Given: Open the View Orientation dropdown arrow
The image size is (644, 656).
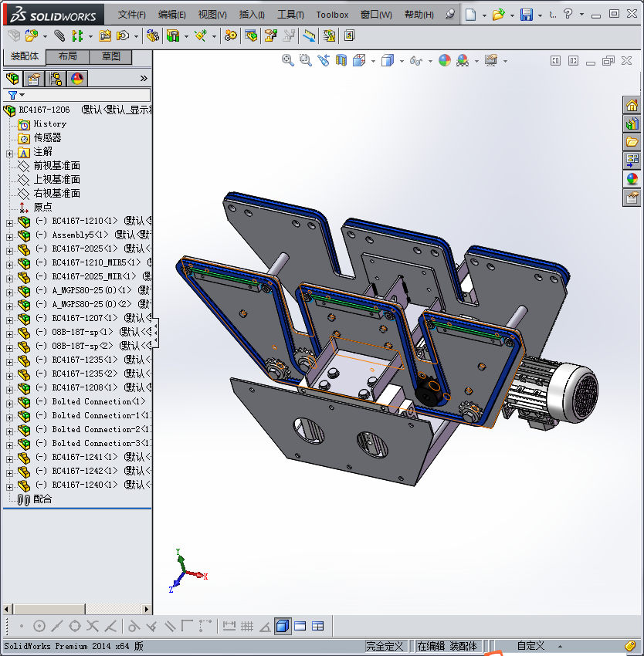Looking at the screenshot, I should pyautogui.click(x=373, y=62).
